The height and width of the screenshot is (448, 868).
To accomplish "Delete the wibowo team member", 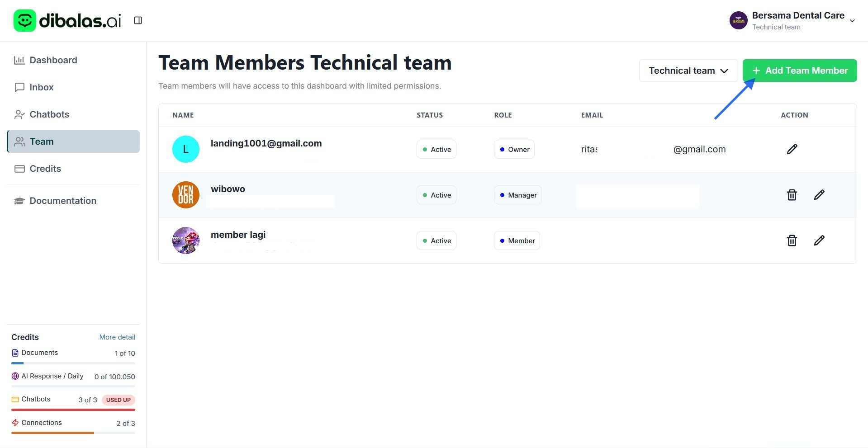I will (792, 195).
